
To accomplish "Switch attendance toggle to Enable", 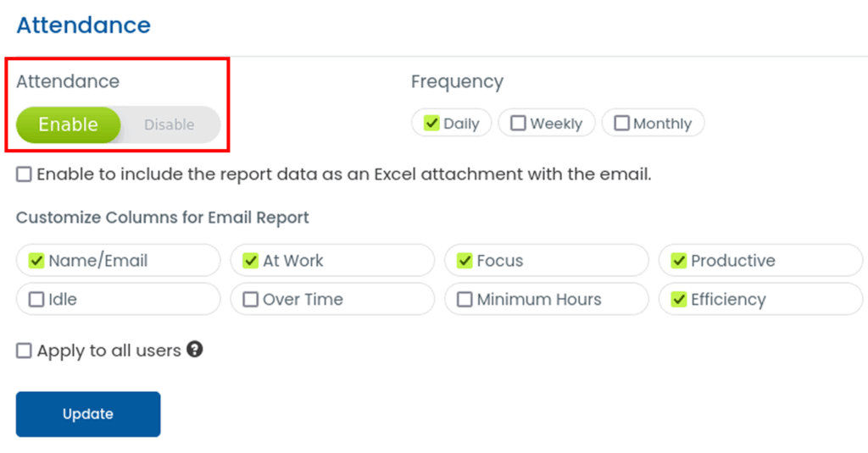I will click(x=69, y=124).
